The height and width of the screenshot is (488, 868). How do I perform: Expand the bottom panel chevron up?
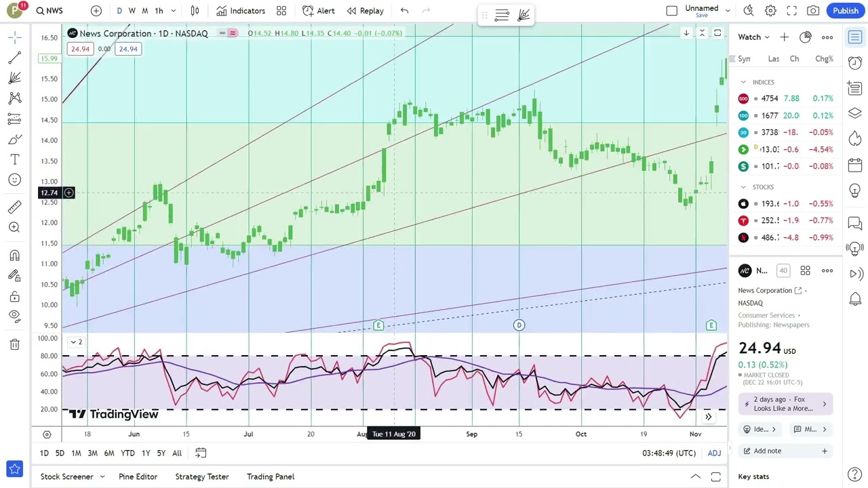click(695, 476)
